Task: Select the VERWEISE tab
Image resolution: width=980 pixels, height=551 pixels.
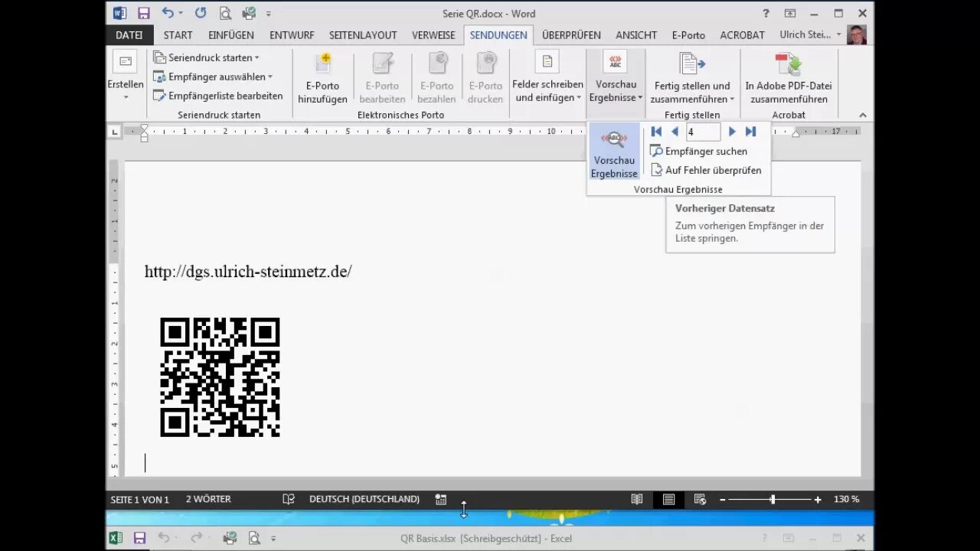Action: tap(433, 35)
